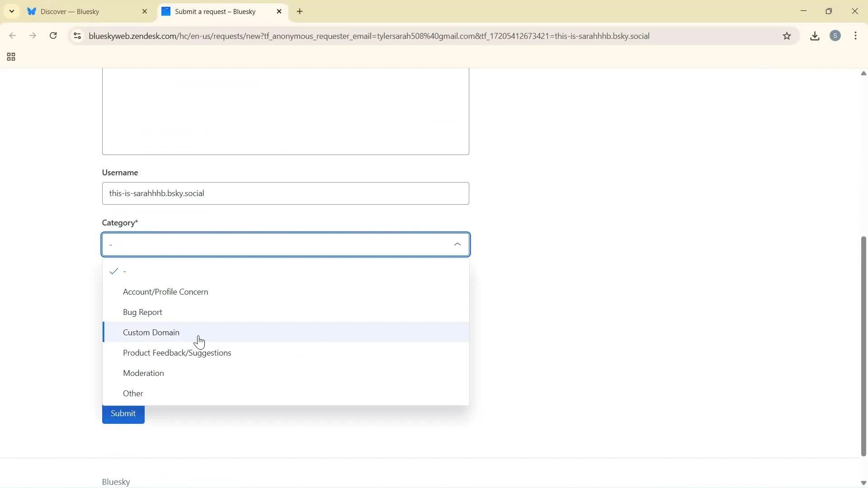Click inside the Username input field

coord(285,193)
